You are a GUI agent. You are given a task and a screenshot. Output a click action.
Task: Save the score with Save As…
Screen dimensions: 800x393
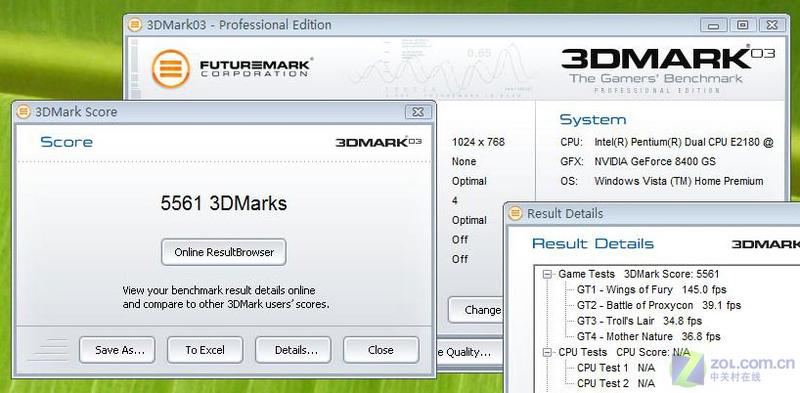tap(117, 350)
